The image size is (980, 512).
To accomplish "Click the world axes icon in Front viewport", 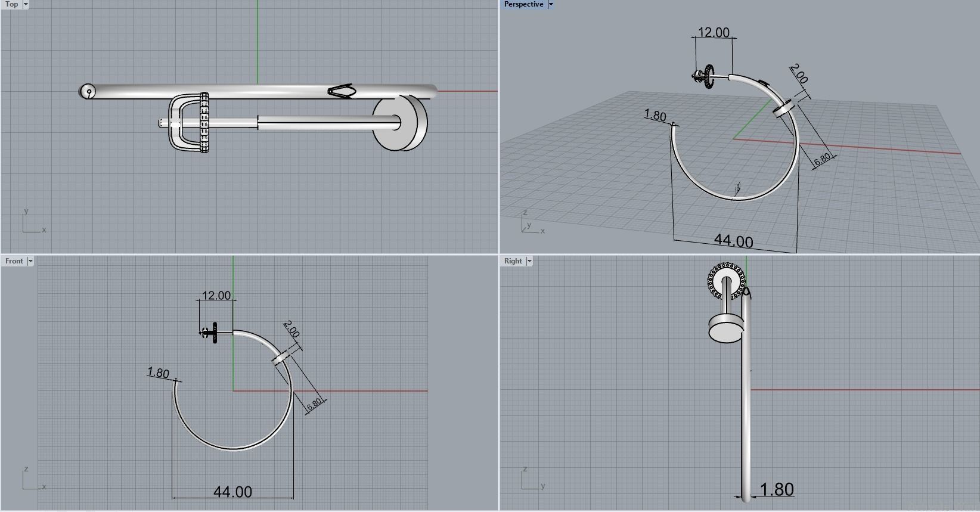I will pos(34,479).
